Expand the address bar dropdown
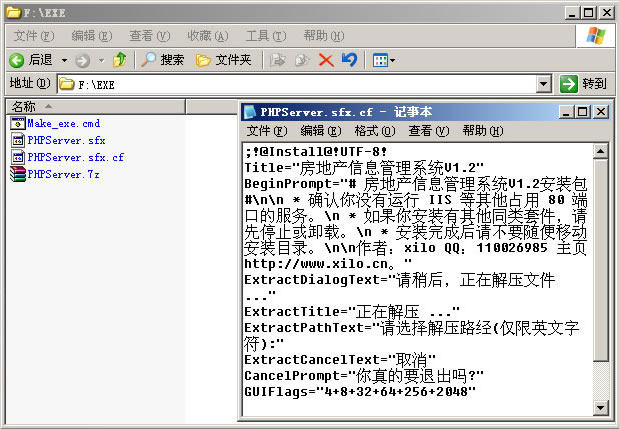The width and height of the screenshot is (619, 429). point(544,85)
